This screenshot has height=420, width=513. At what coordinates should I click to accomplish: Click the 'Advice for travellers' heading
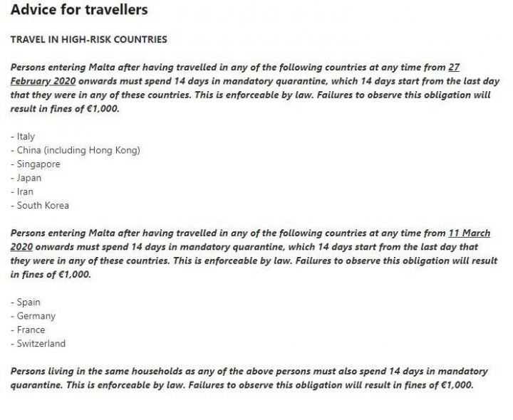(x=79, y=10)
